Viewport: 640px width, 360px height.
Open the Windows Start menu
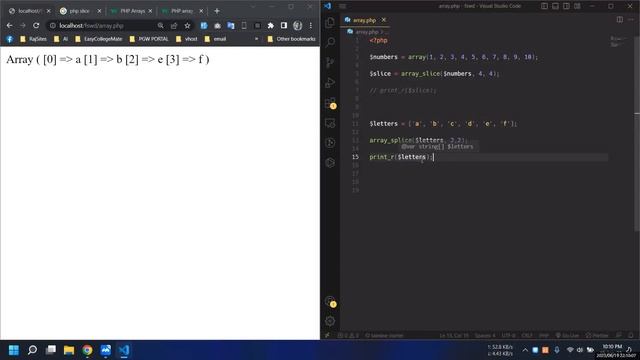[x=13, y=350]
